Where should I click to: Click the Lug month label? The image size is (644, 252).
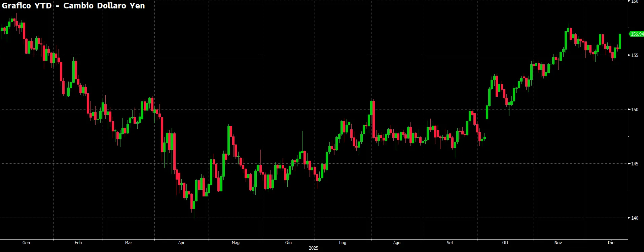[x=343, y=243]
